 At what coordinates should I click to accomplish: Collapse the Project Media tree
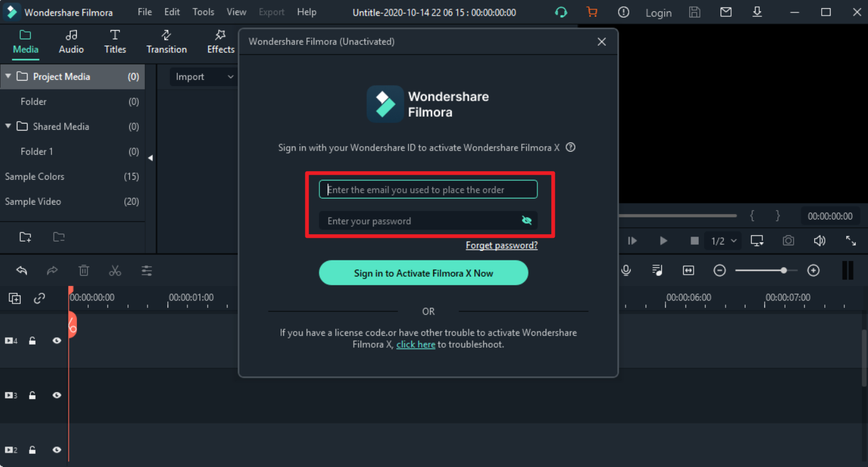coord(8,76)
